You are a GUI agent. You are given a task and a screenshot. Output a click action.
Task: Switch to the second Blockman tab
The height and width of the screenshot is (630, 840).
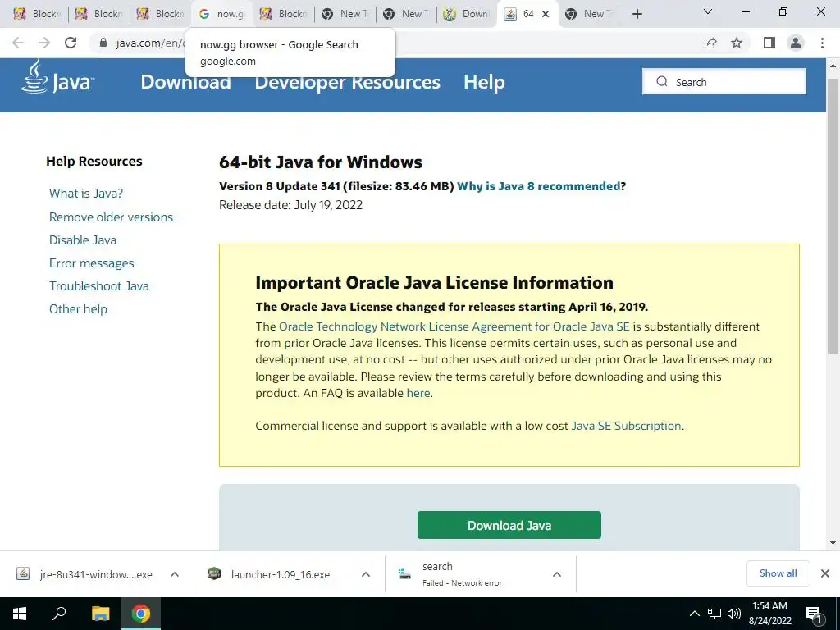pyautogui.click(x=98, y=14)
